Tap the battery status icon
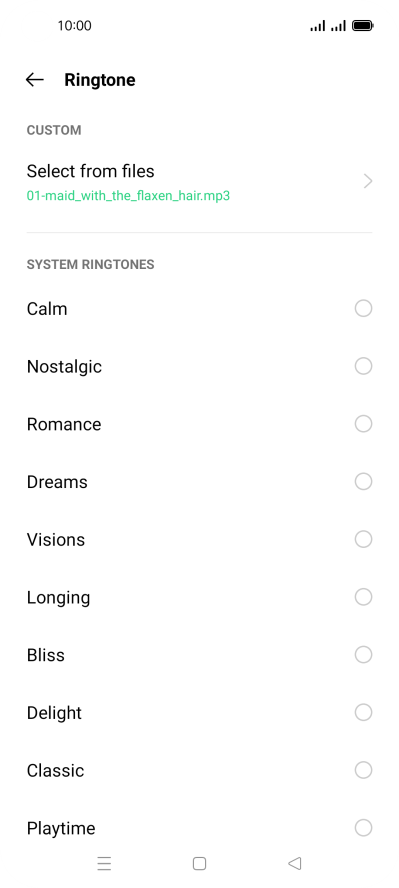 click(362, 25)
